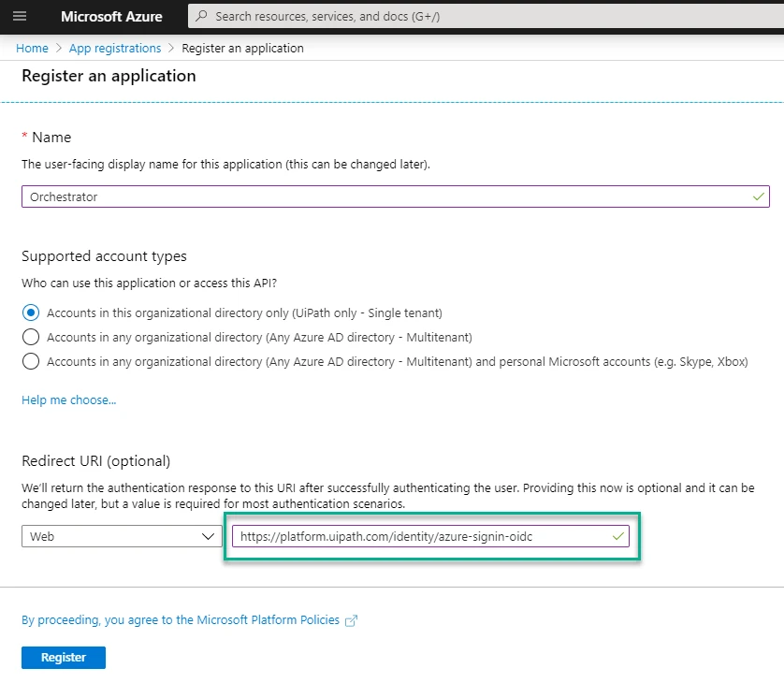This screenshot has height=683, width=784.
Task: Click green checkmark in Redirect URI field
Action: (x=618, y=536)
